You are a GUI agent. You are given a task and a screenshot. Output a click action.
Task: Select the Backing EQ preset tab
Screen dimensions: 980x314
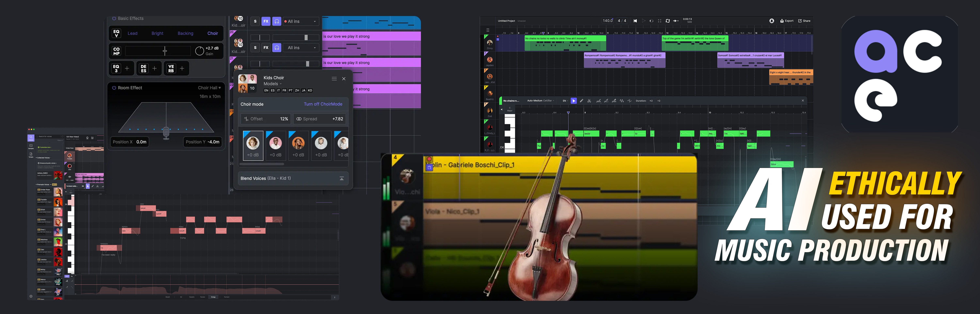click(185, 33)
